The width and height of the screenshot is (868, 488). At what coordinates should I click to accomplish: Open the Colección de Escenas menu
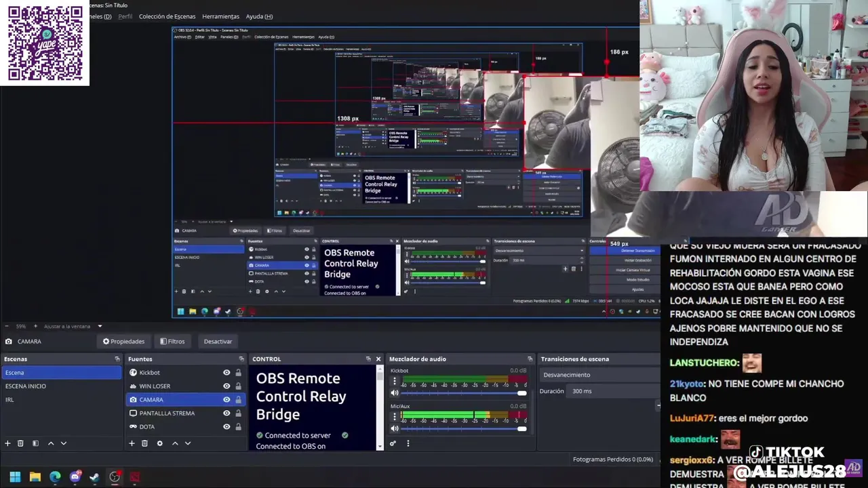click(x=167, y=16)
